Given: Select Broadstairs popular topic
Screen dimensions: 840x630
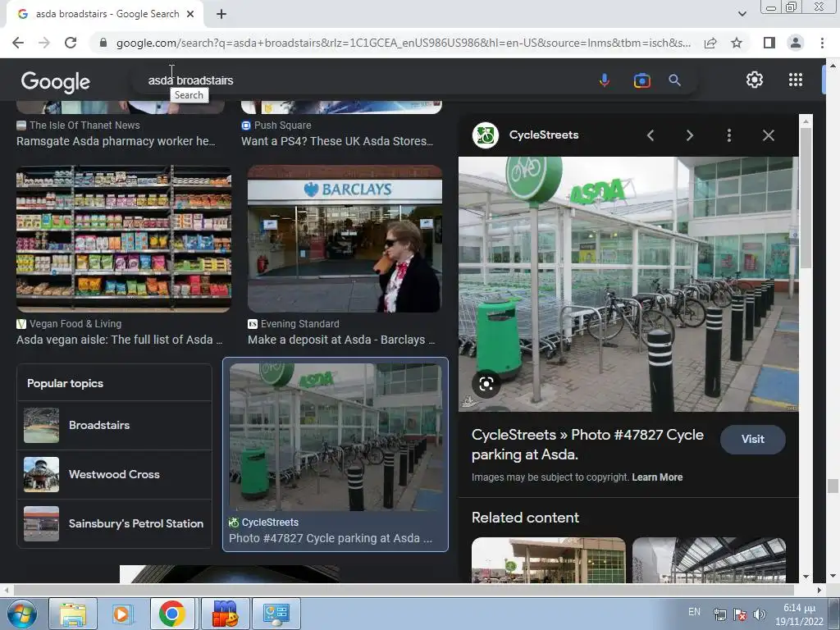Looking at the screenshot, I should pos(114,426).
